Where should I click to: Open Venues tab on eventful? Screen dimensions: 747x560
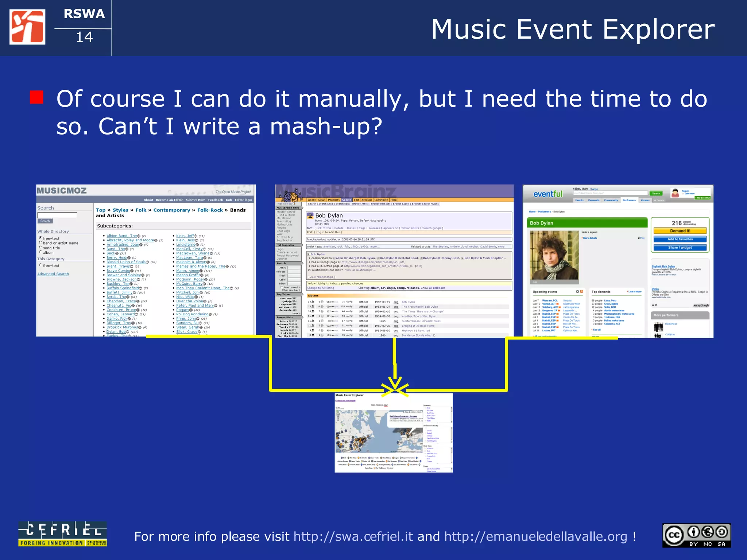click(x=645, y=200)
